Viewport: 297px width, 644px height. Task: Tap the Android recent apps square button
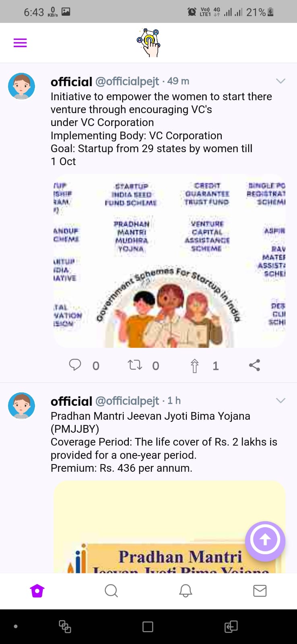coord(148,627)
